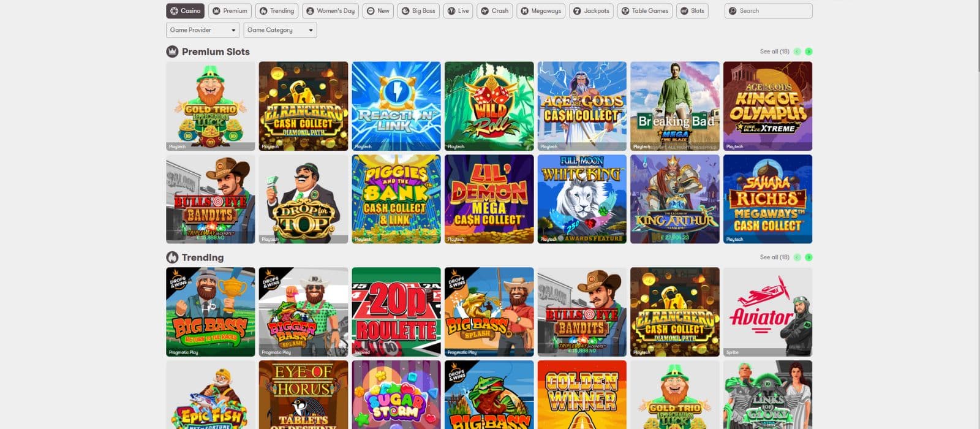Open El Ranchero Cash Collect in Trending

point(675,312)
